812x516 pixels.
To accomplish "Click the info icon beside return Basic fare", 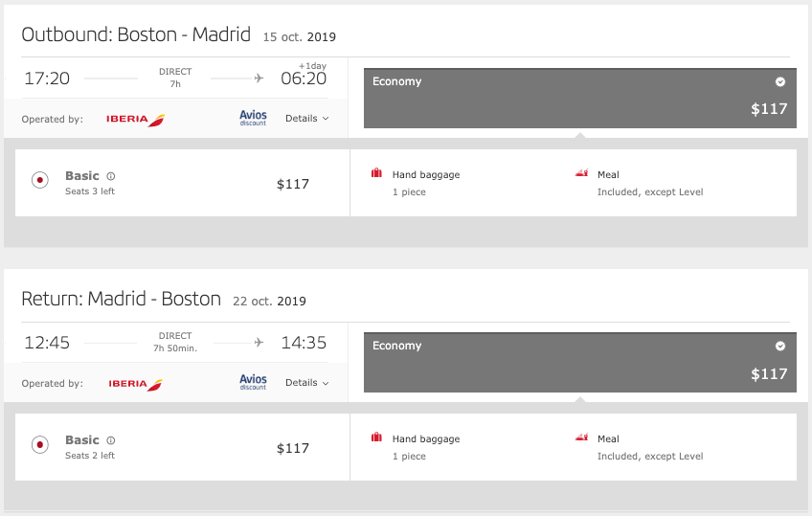I will [x=111, y=440].
